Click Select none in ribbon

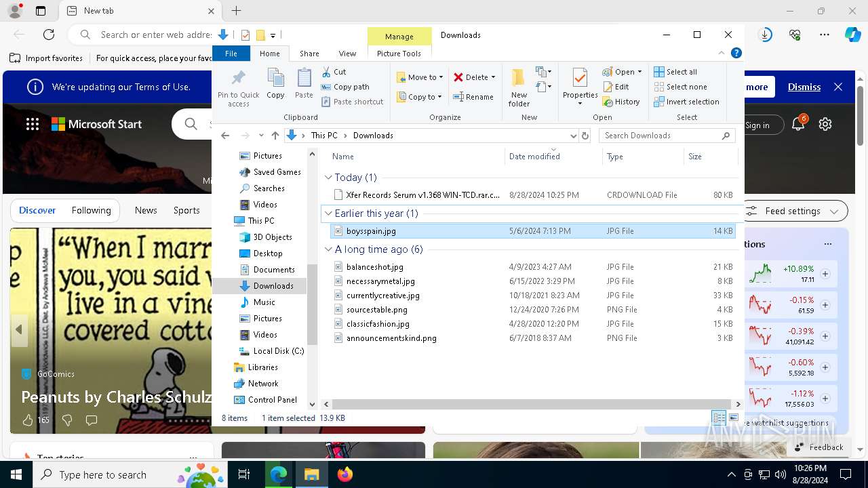tap(680, 87)
